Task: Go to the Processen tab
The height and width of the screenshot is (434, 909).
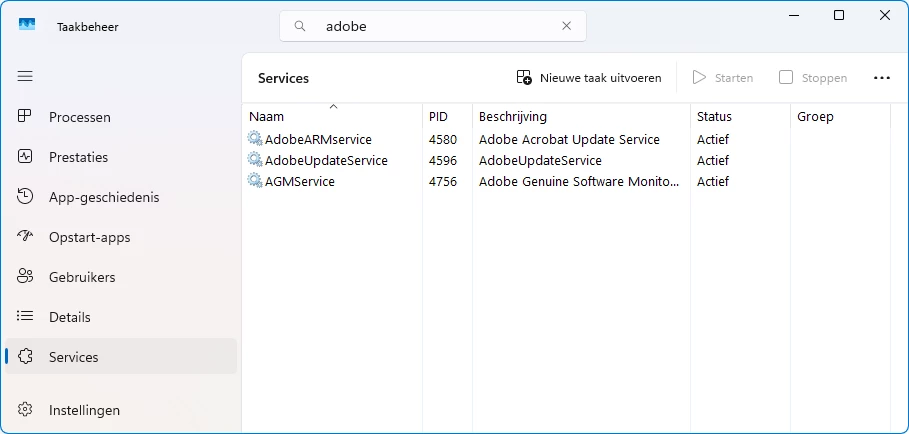Action: click(x=121, y=117)
